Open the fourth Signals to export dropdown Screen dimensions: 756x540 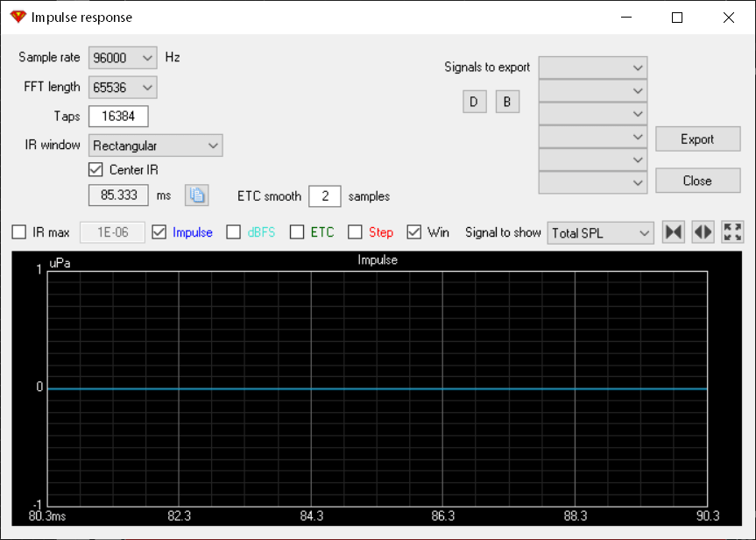592,137
